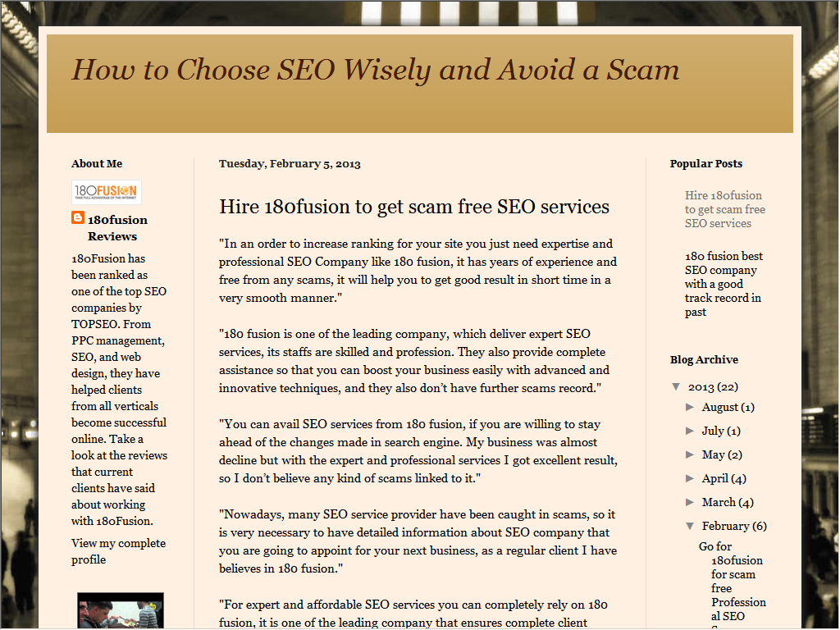The width and height of the screenshot is (840, 630).
Task: Expand the April archive triangle
Action: 690,478
